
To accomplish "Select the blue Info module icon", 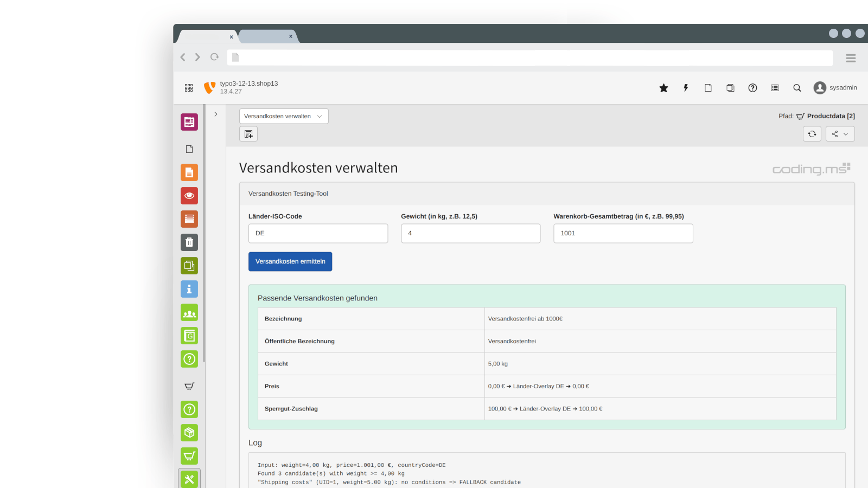I will 189,289.
